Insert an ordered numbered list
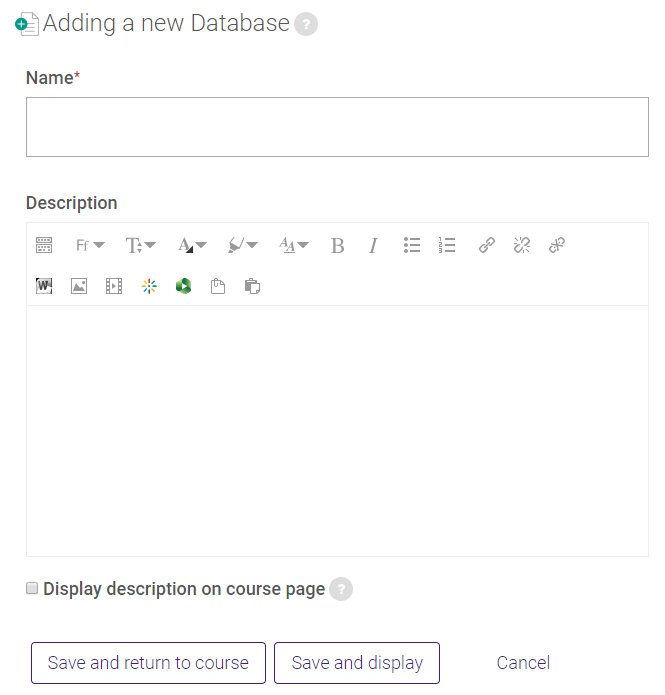Screen dimensions: 665x695 pos(447,245)
